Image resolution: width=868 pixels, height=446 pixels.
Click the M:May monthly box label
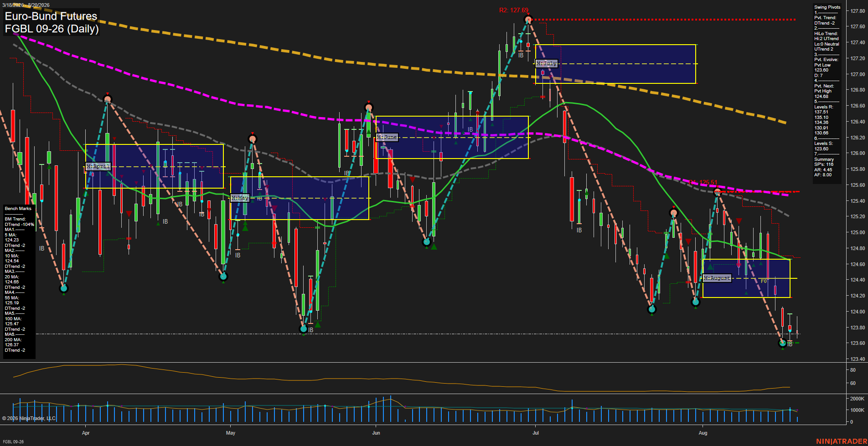pos(240,198)
